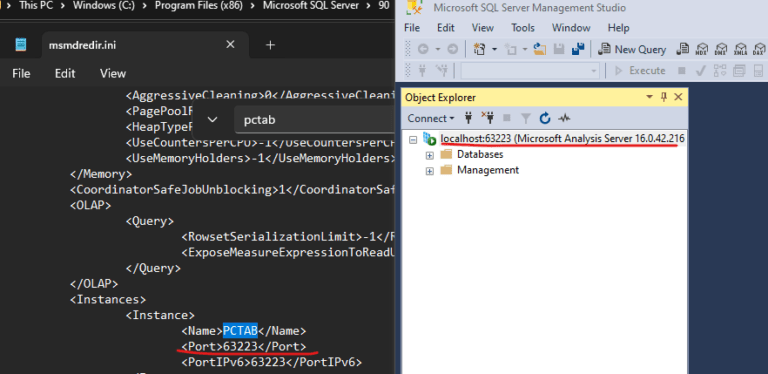Add a new tab in Notepad
768x374 pixels.
[270, 45]
